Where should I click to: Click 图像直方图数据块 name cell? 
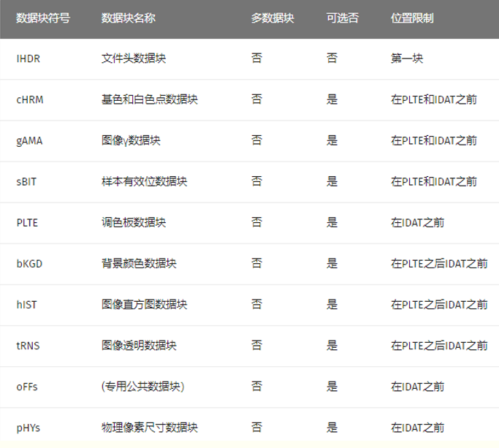(144, 305)
